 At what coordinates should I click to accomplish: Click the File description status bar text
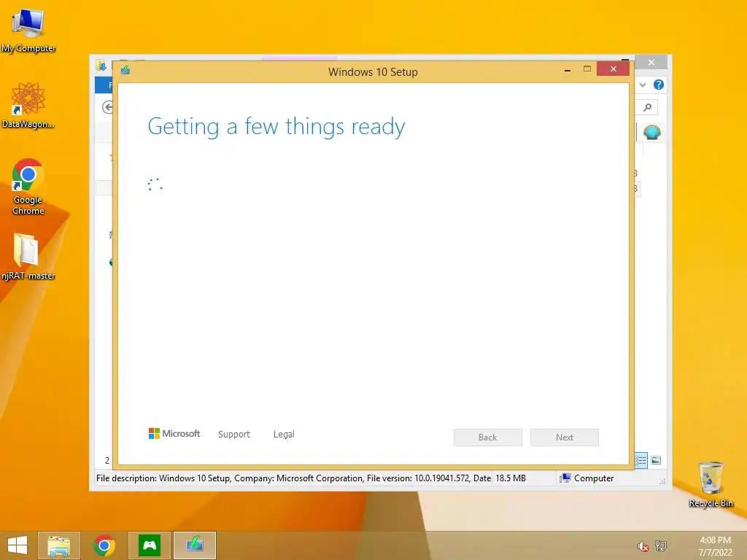click(293, 478)
